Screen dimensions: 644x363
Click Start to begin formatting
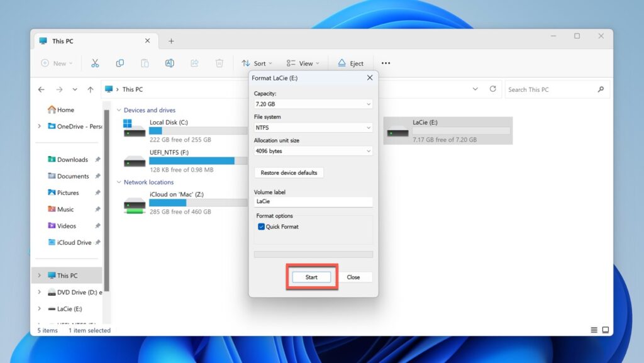(x=311, y=277)
